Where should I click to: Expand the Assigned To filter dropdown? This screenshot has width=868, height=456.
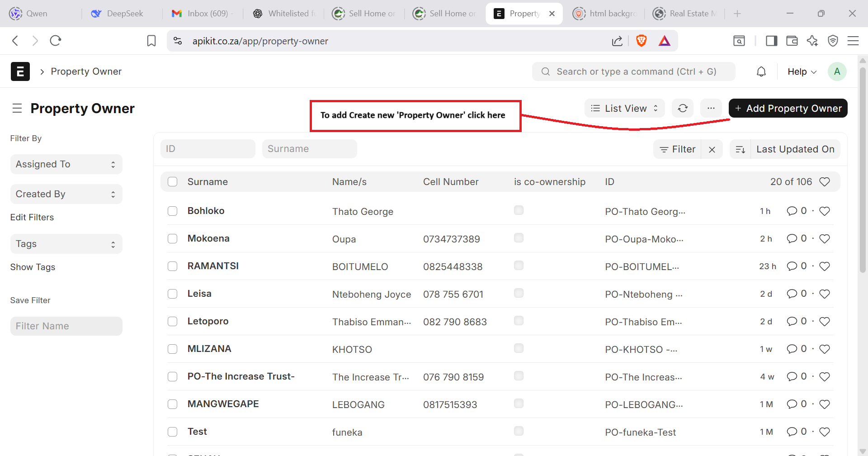point(66,164)
